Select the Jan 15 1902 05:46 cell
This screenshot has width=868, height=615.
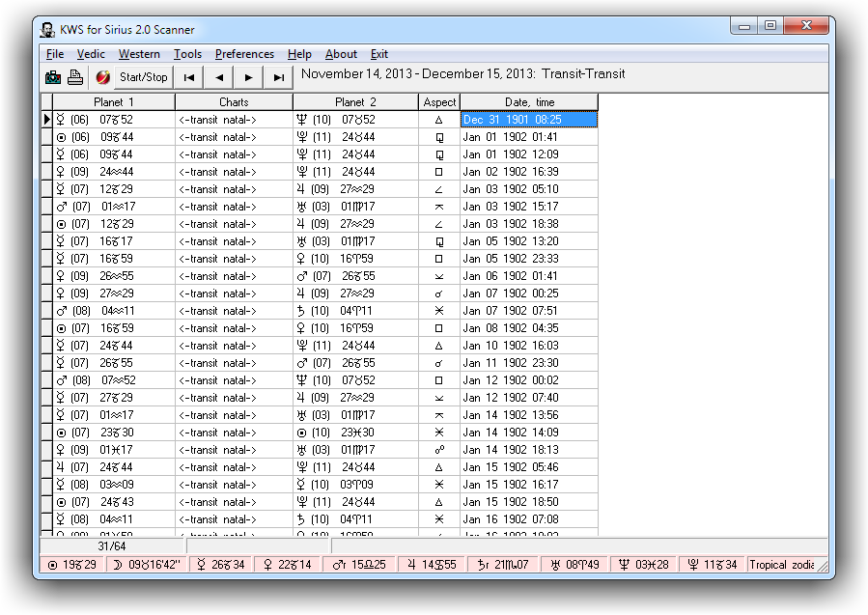(x=529, y=467)
